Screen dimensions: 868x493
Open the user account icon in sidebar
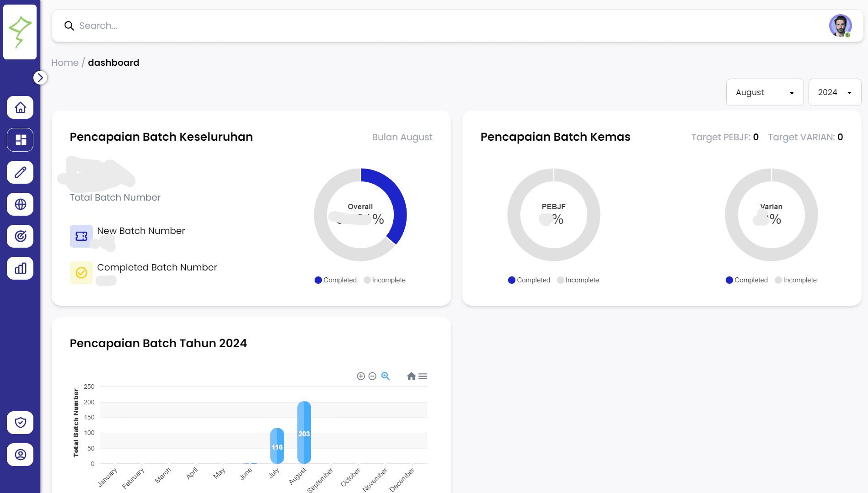point(20,455)
